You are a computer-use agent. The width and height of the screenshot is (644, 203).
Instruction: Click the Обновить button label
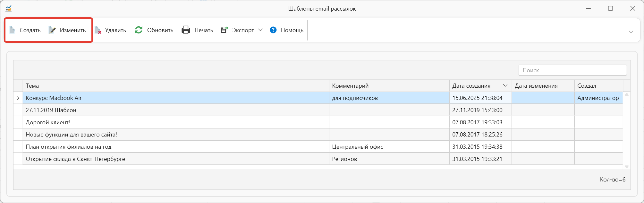click(160, 30)
